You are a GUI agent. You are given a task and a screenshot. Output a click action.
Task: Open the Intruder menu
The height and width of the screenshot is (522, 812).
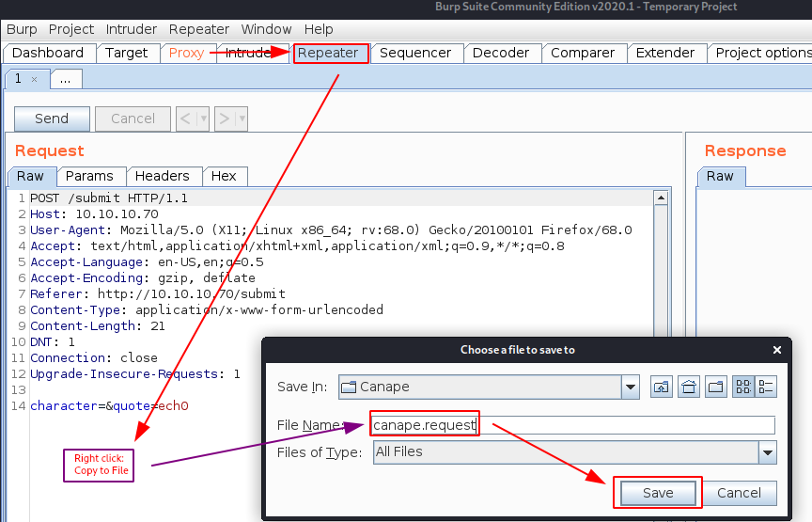pos(131,29)
